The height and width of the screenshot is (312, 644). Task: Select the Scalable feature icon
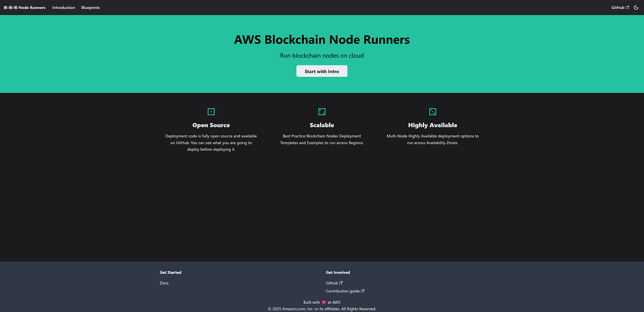click(321, 111)
